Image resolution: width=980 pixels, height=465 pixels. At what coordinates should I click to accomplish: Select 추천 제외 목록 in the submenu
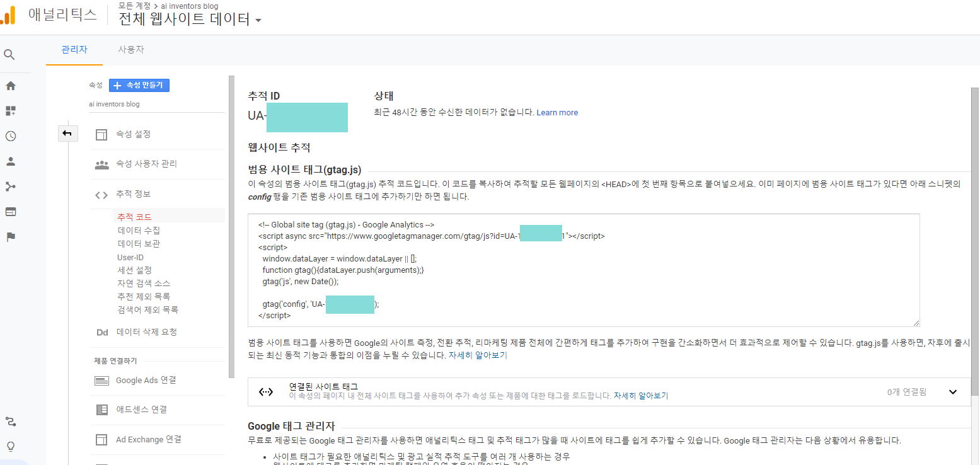click(144, 297)
